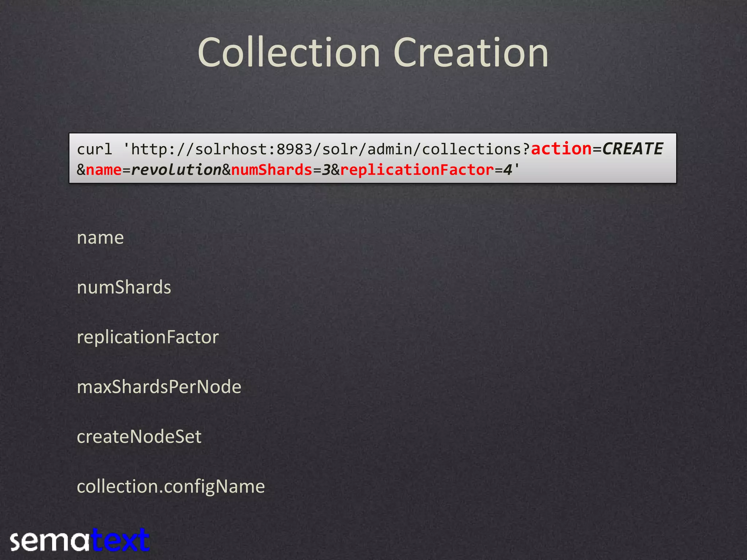Viewport: 747px width, 560px height.
Task: Click the red 'numShards' in the curl command
Action: 272,170
